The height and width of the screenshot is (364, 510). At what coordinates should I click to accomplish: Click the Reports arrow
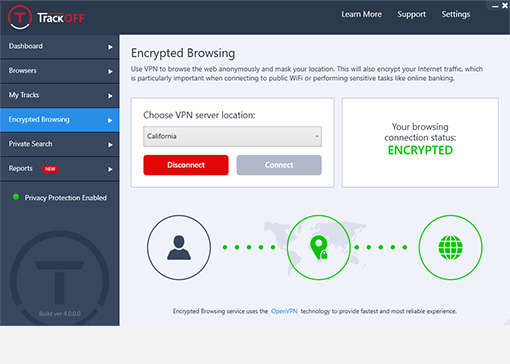110,169
